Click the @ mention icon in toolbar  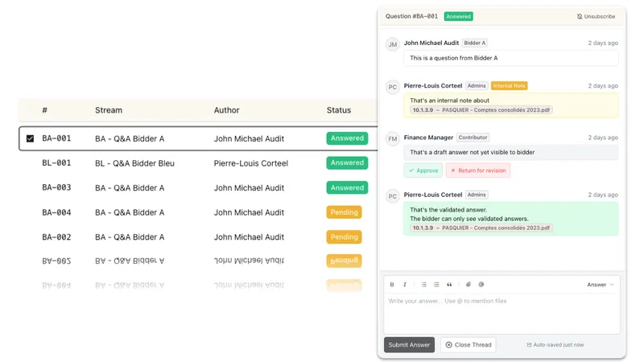tap(481, 285)
